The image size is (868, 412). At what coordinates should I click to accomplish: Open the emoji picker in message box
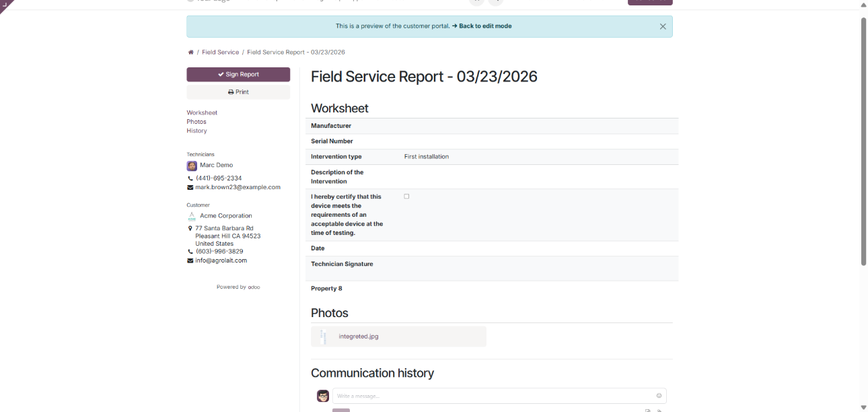pos(659,396)
